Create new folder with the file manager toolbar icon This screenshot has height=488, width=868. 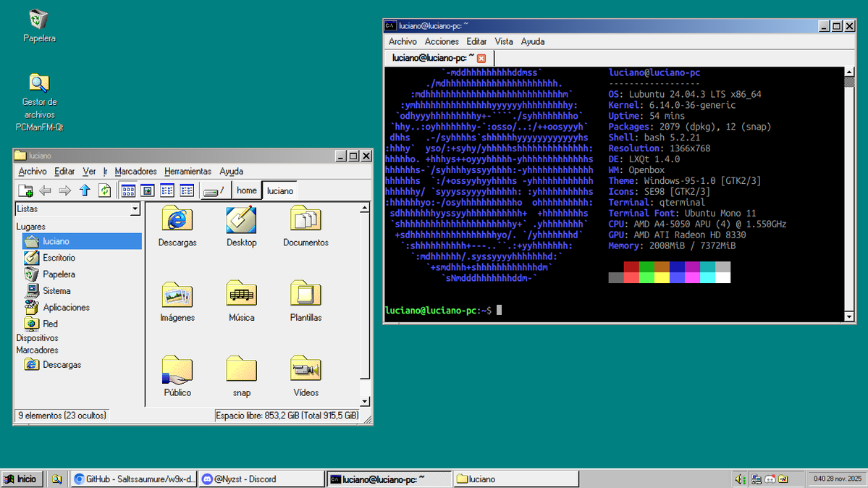[x=25, y=190]
